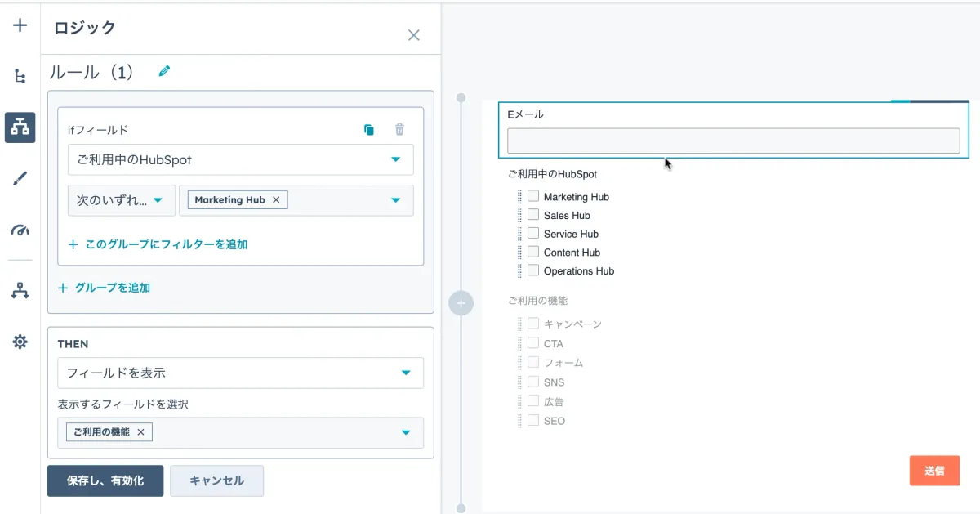
Task: Delete the filter using the trash icon
Action: coord(399,129)
